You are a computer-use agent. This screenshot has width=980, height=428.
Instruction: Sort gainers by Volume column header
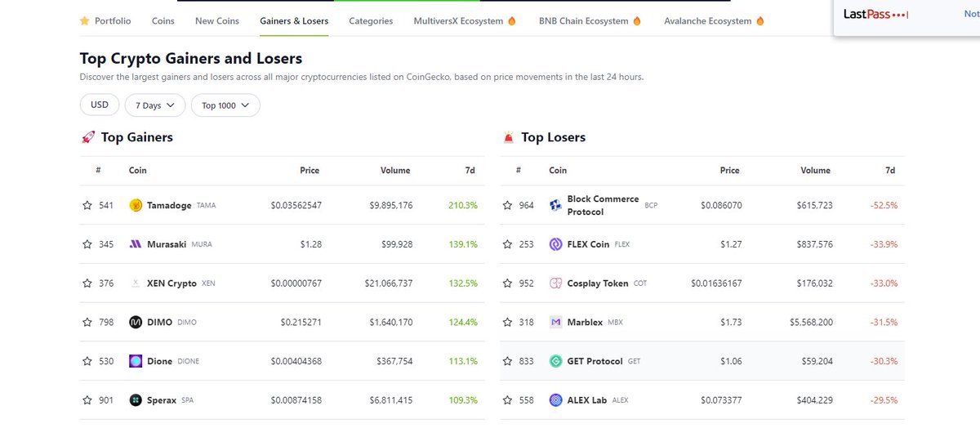click(395, 171)
